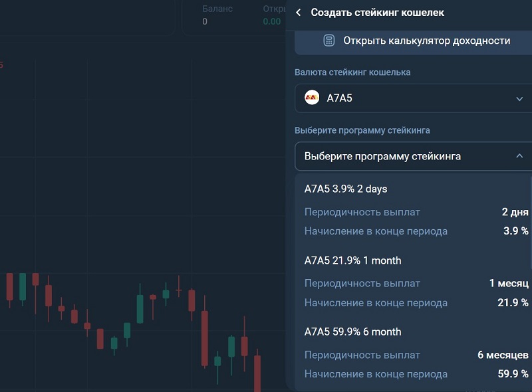
Task: Click the A7A5 currency logo
Action: (312, 98)
